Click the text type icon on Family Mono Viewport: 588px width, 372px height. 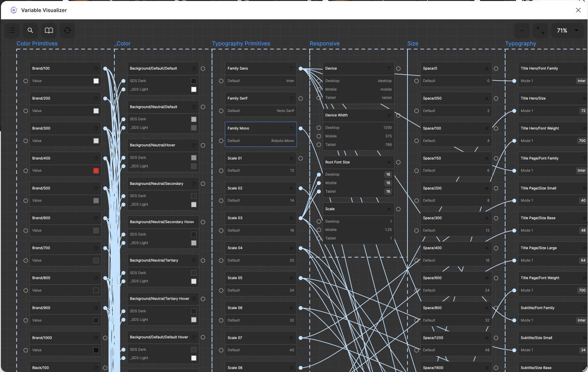pyautogui.click(x=292, y=128)
